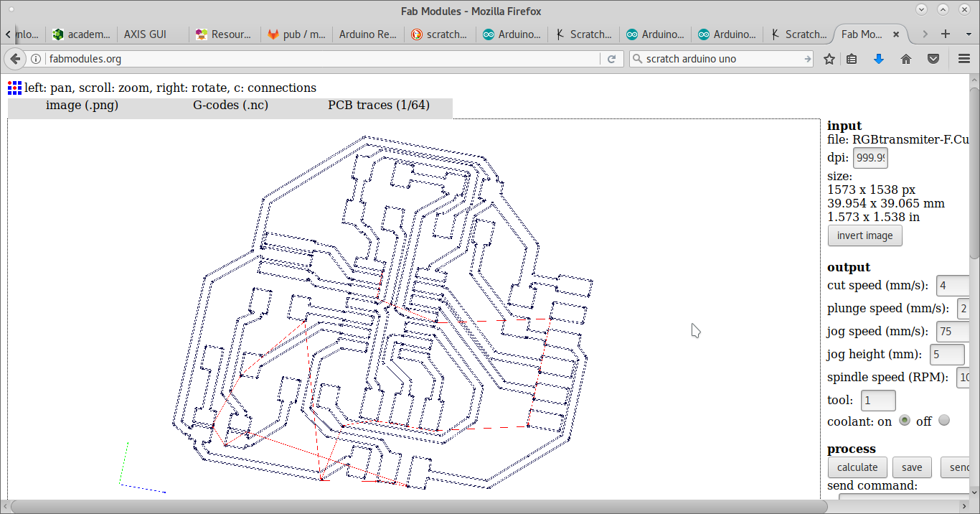Go to the home page icon
This screenshot has height=514, width=980.
click(x=906, y=59)
